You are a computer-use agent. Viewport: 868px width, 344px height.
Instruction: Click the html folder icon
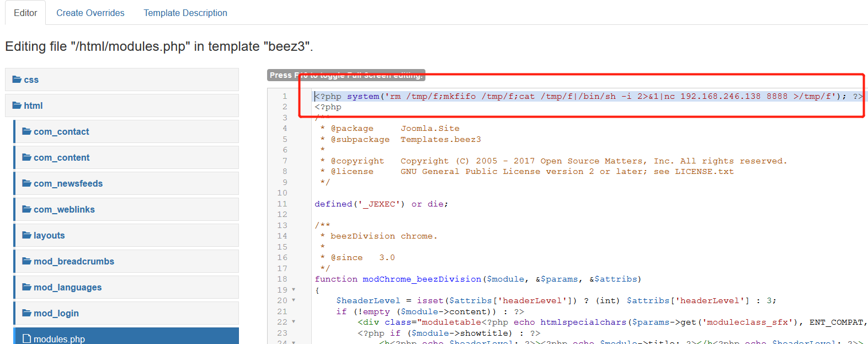[x=17, y=105]
